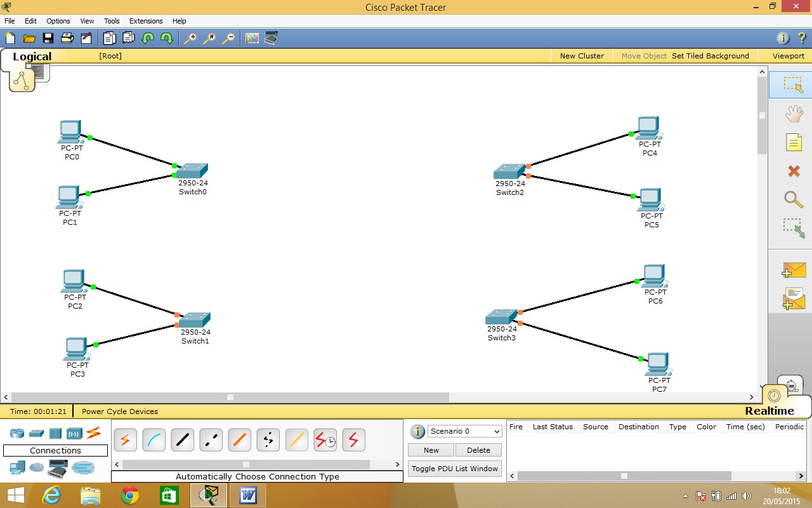Select the Multiuser Connection category

(82, 468)
